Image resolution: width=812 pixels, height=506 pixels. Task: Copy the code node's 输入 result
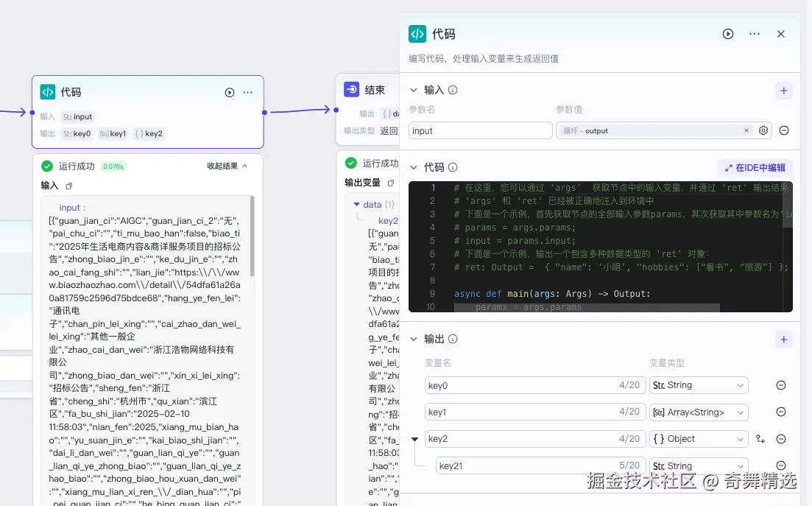coord(69,186)
